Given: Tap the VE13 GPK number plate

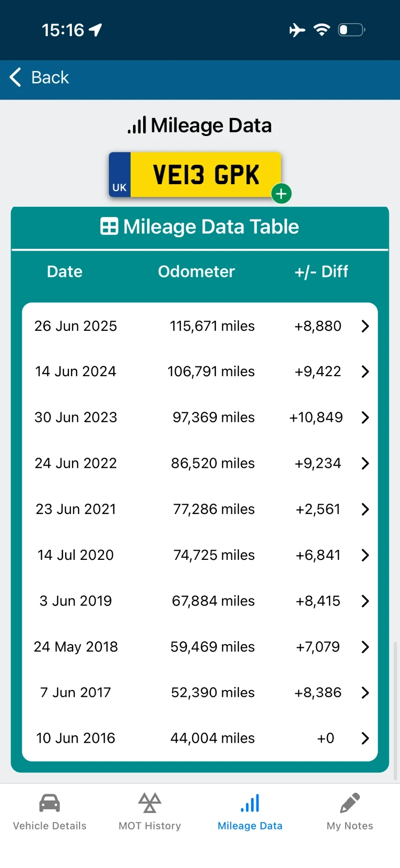Looking at the screenshot, I should [195, 175].
